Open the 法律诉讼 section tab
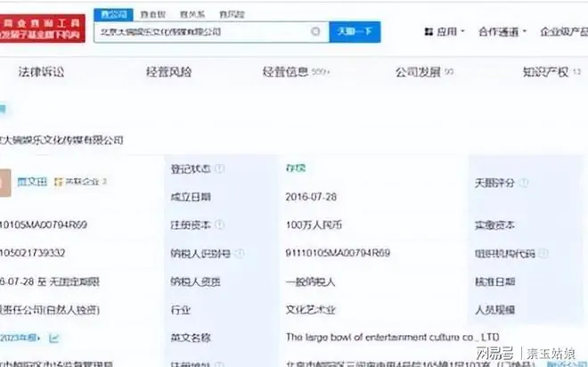This screenshot has height=367, width=588. tap(41, 71)
